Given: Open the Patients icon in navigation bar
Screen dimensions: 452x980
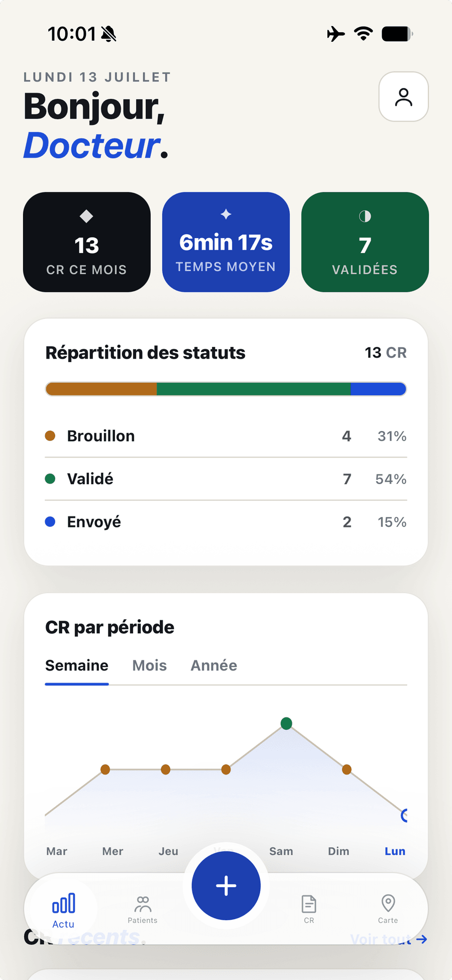Looking at the screenshot, I should 143,904.
